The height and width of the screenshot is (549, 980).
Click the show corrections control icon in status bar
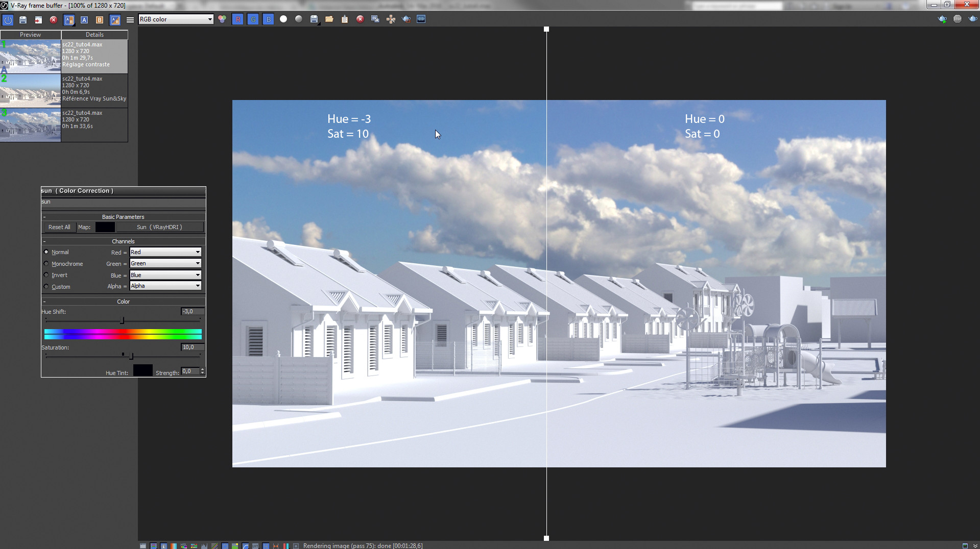coord(143,545)
